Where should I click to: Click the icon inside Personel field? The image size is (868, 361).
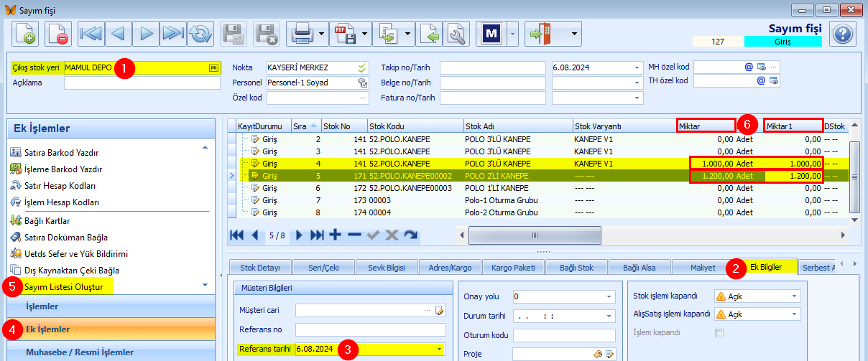coord(363,83)
